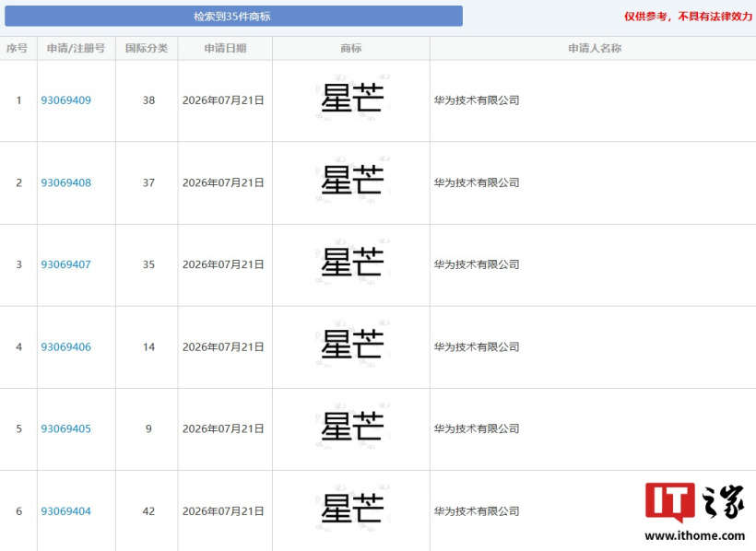This screenshot has height=551, width=756.
Task: Click the 星芒 trademark image in row 1
Action: [x=352, y=98]
